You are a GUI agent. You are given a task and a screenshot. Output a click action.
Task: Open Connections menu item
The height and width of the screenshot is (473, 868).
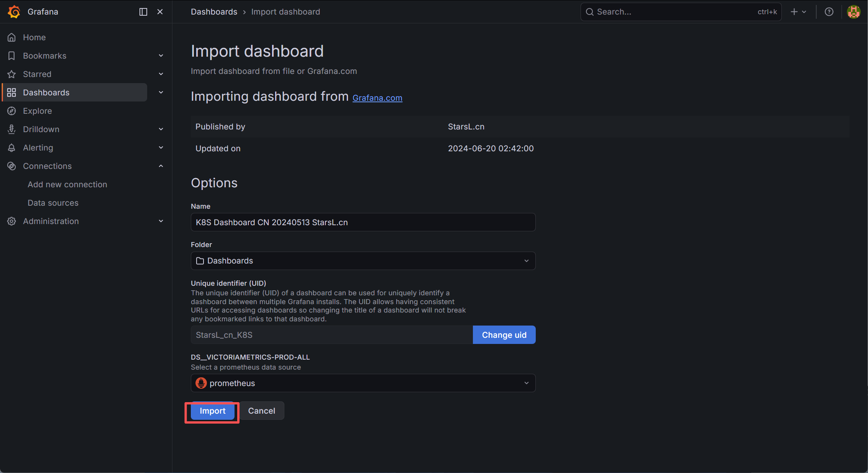pos(48,166)
